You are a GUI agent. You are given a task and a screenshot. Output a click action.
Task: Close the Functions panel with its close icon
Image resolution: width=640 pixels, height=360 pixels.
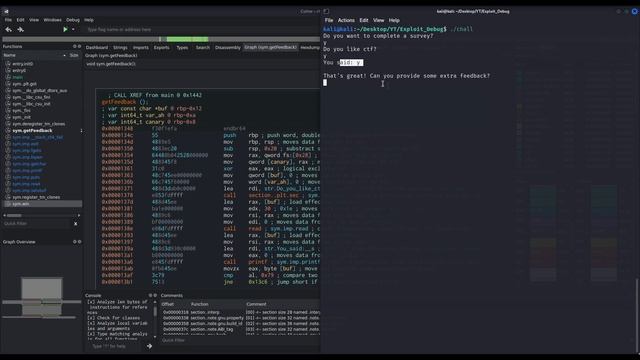point(79,47)
